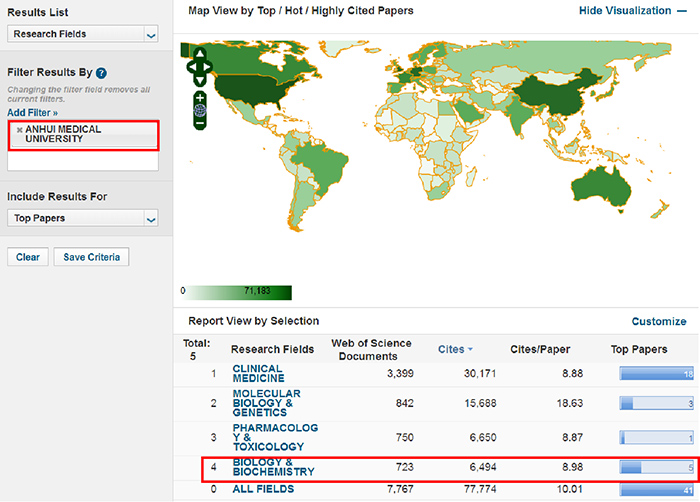Remove the Anhui Medical University filter
Screen dimensions: 700x502
pos(20,130)
